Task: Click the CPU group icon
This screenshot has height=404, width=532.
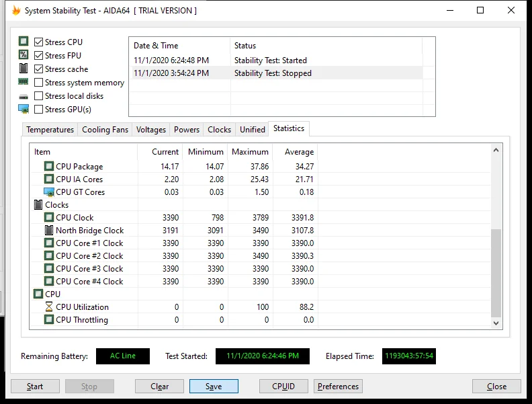Action: pos(38,294)
